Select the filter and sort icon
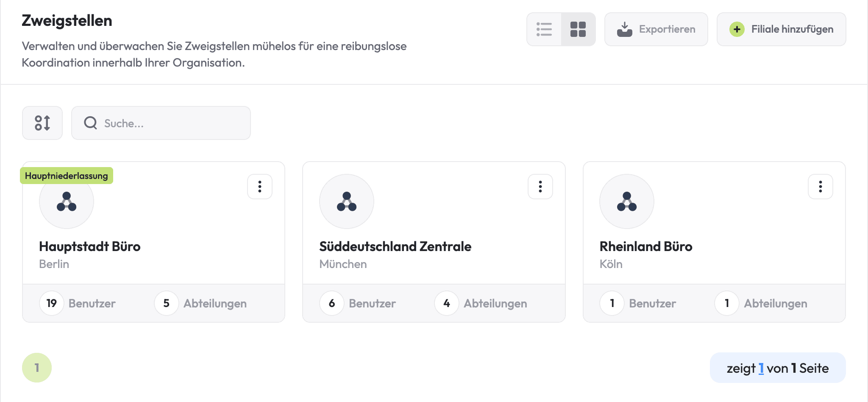 point(42,123)
